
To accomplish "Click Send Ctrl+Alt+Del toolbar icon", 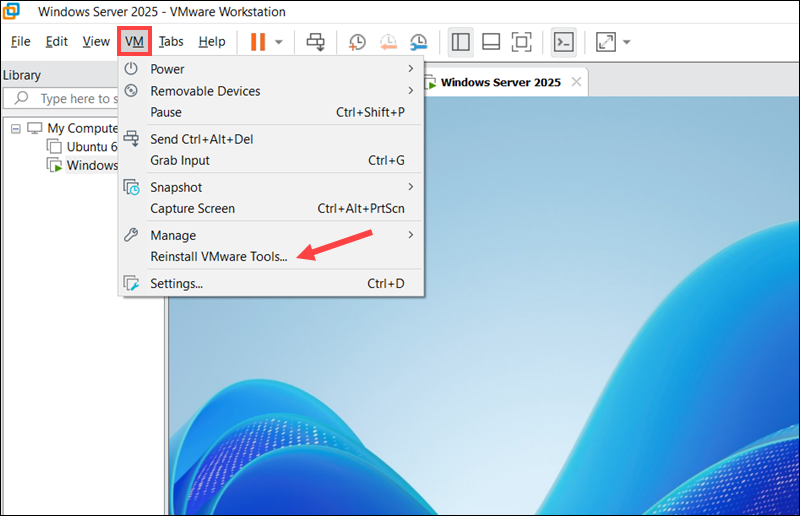I will click(x=316, y=42).
